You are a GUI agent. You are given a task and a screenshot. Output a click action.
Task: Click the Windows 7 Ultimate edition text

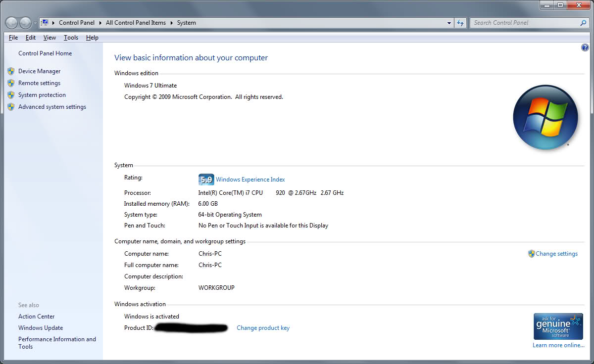coord(150,86)
